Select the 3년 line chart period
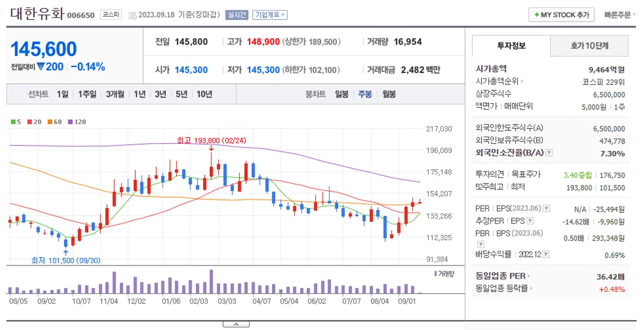The image size is (644, 330). (161, 94)
